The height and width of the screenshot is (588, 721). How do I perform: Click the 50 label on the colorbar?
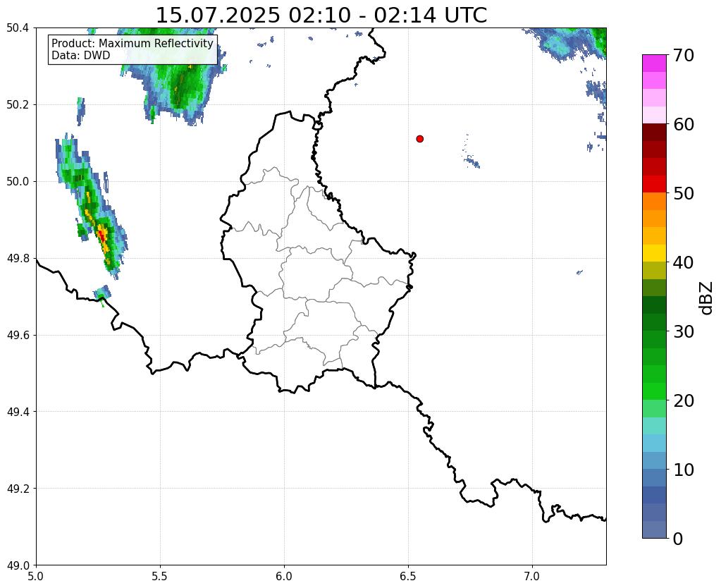pyautogui.click(x=684, y=193)
